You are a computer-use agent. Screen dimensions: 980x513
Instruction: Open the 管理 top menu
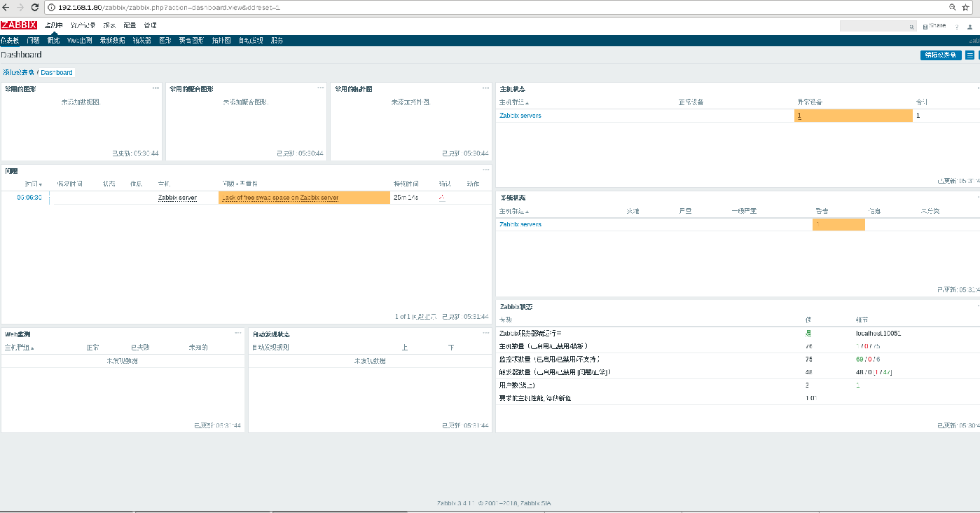coord(150,25)
